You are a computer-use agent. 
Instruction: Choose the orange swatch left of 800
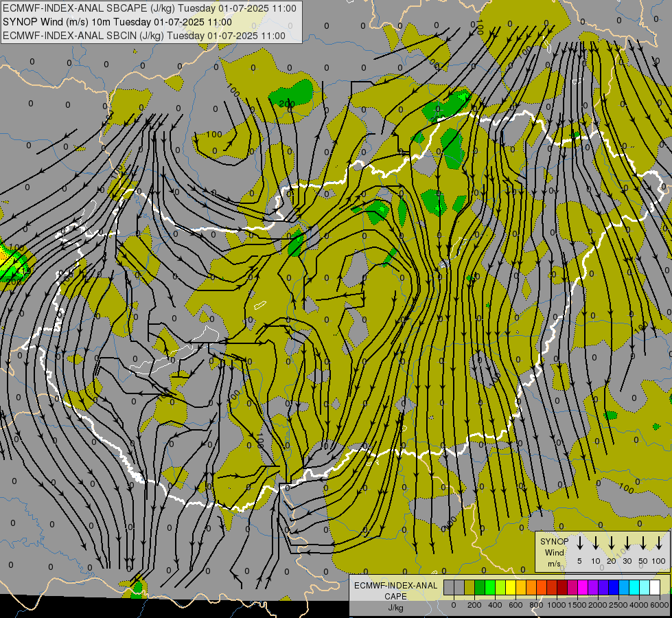(x=531, y=587)
